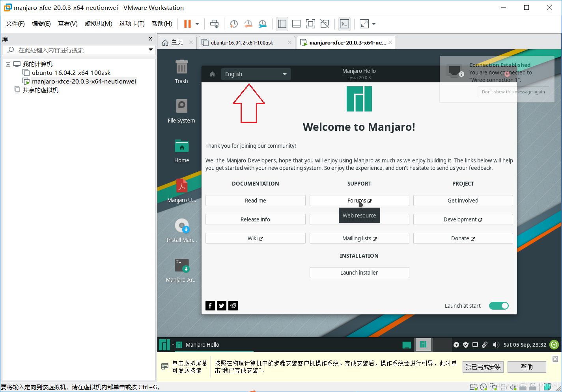Click the show desktop panel icon
The height and width of the screenshot is (392, 562).
(x=407, y=345)
